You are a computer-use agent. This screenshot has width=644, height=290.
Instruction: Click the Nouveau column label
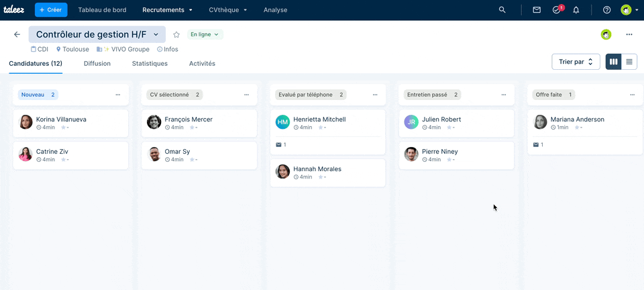click(38, 95)
